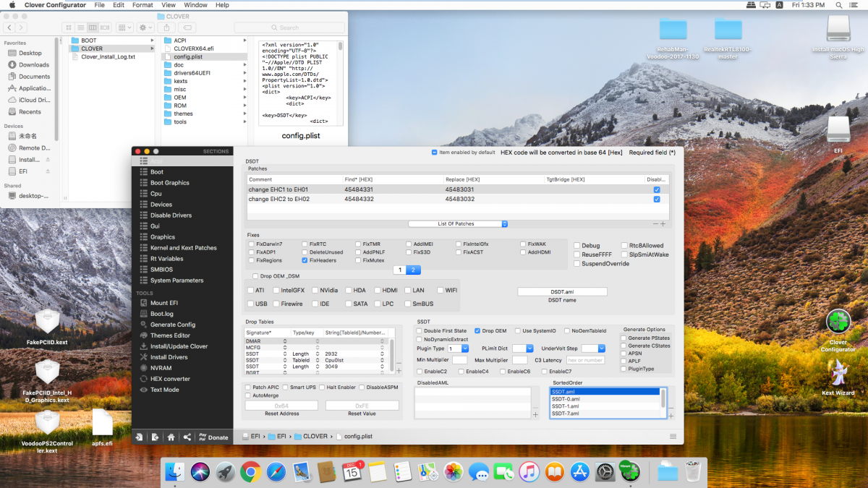Uncheck the Drop OEM checkbox

pos(478,330)
